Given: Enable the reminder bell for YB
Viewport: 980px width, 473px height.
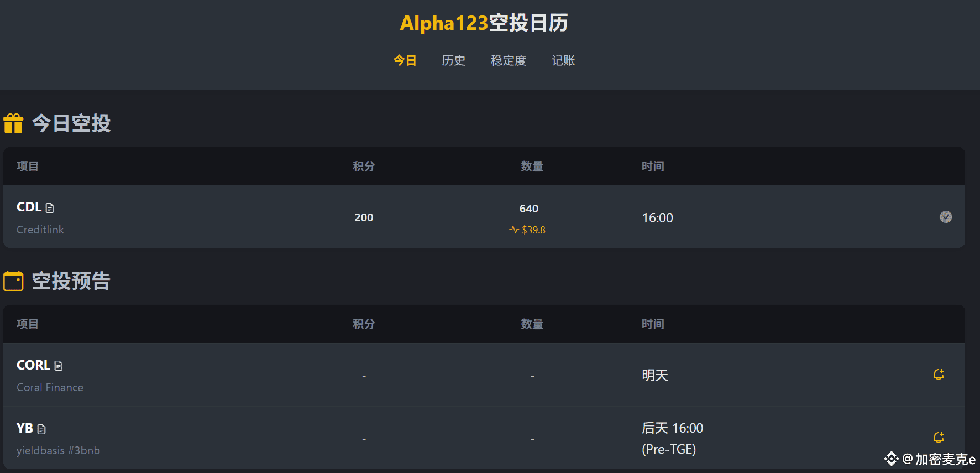Looking at the screenshot, I should [x=939, y=438].
